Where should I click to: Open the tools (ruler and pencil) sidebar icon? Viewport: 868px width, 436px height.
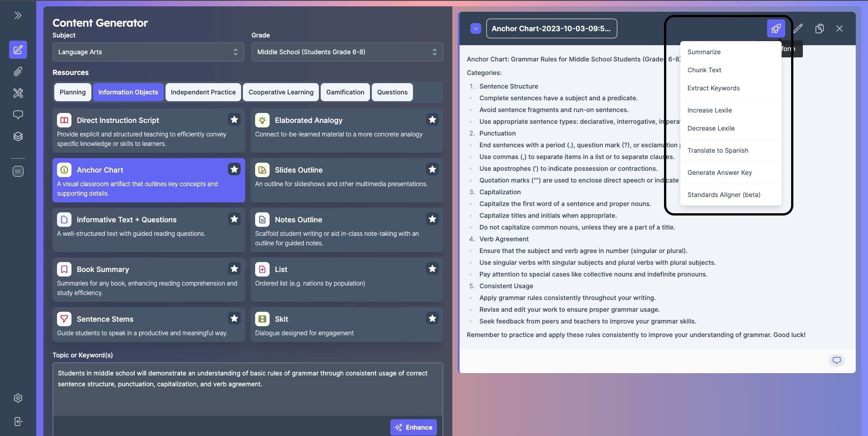pyautogui.click(x=18, y=93)
